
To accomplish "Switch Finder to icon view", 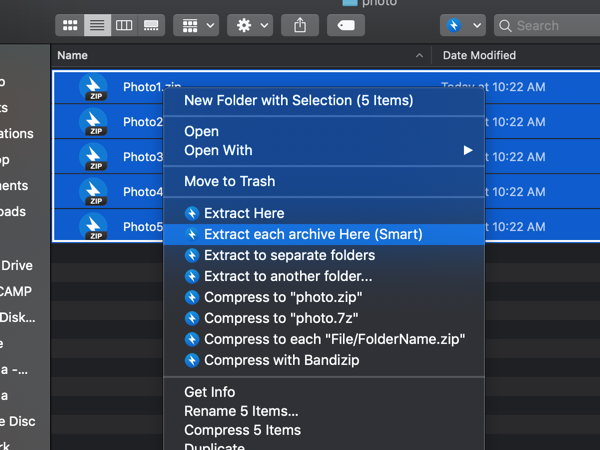I will pos(70,25).
